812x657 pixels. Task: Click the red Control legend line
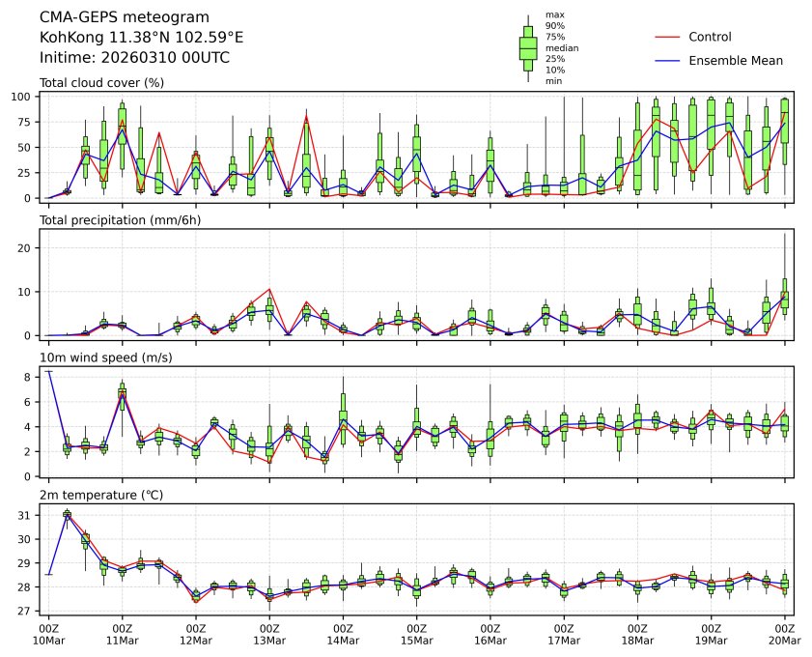pos(669,37)
